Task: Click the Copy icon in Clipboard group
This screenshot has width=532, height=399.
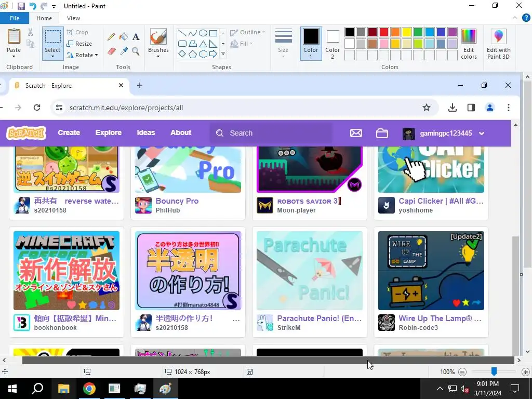Action: [31, 44]
